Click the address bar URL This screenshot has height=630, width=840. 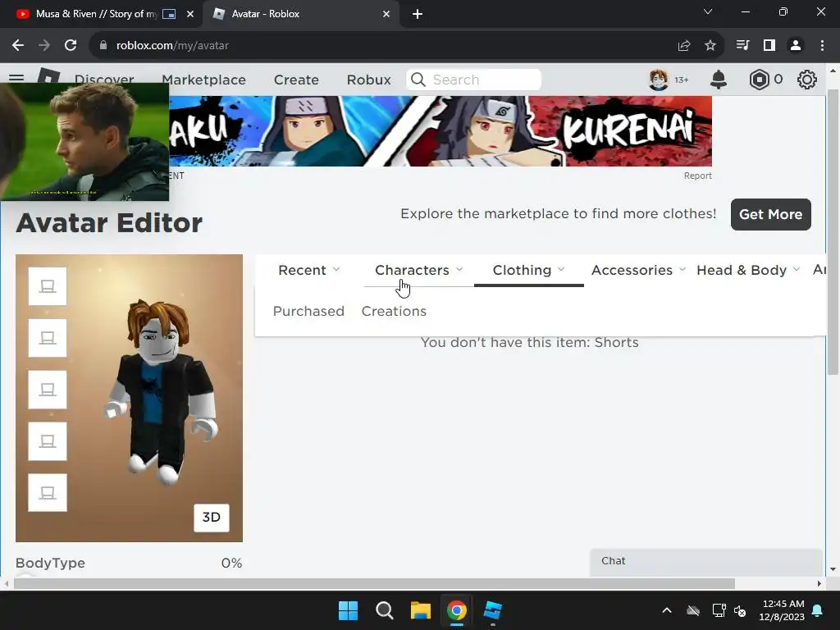(172, 46)
